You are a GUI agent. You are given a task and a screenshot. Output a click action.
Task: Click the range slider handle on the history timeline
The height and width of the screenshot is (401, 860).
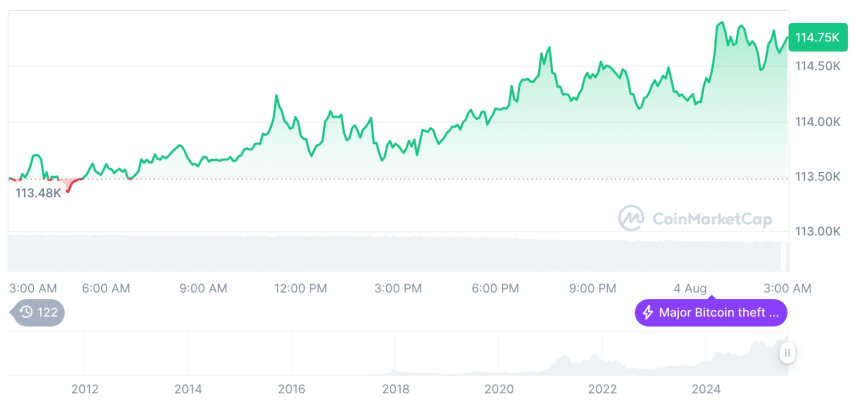pos(788,352)
